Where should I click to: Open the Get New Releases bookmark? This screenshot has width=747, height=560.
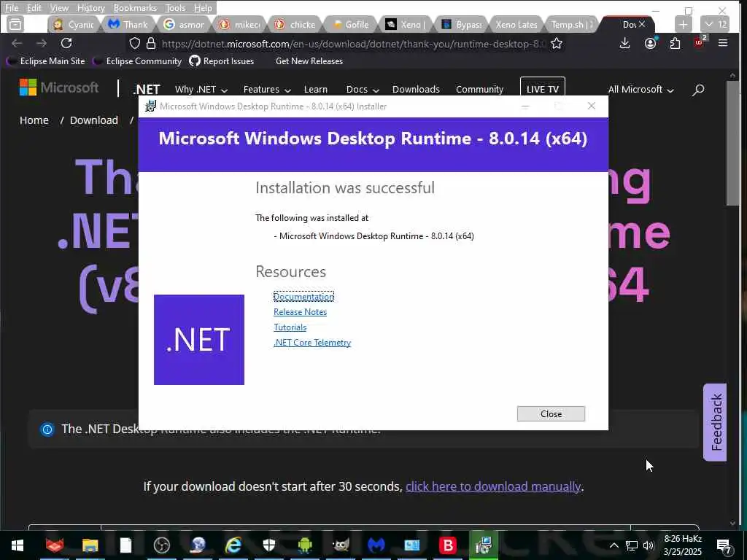click(309, 61)
